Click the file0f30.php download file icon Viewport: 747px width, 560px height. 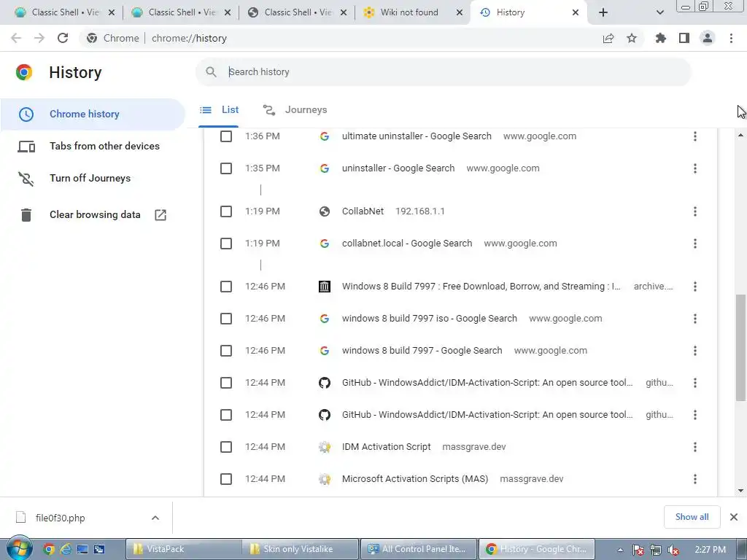coord(20,518)
